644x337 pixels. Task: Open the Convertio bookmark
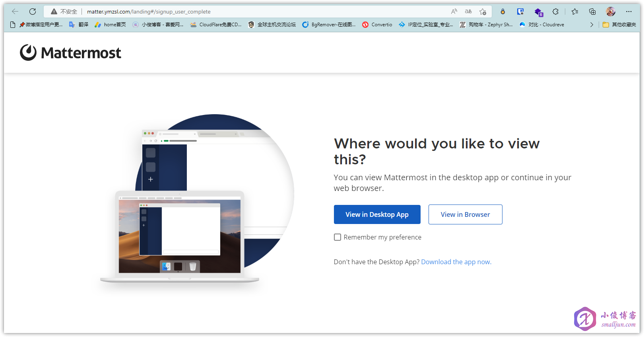pyautogui.click(x=377, y=25)
